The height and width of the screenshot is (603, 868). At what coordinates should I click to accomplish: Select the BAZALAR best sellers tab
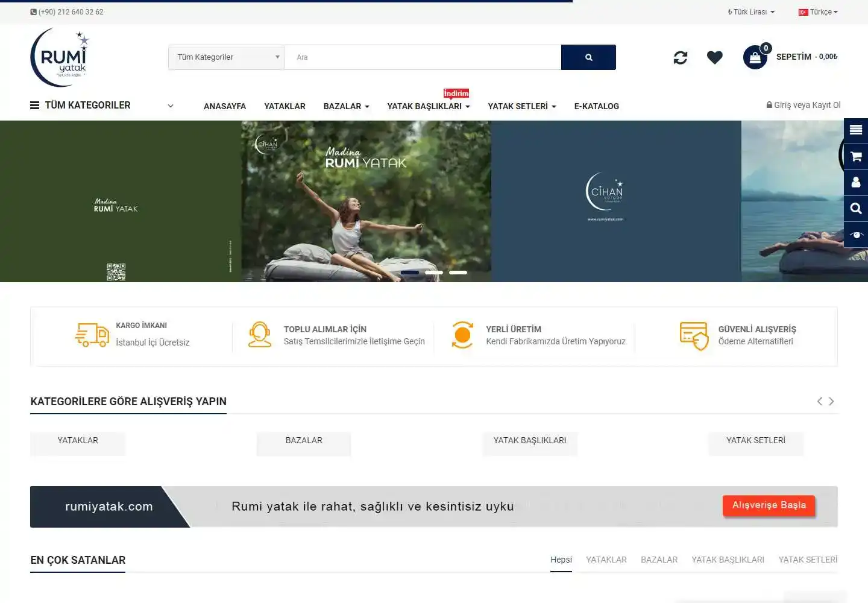click(x=659, y=560)
